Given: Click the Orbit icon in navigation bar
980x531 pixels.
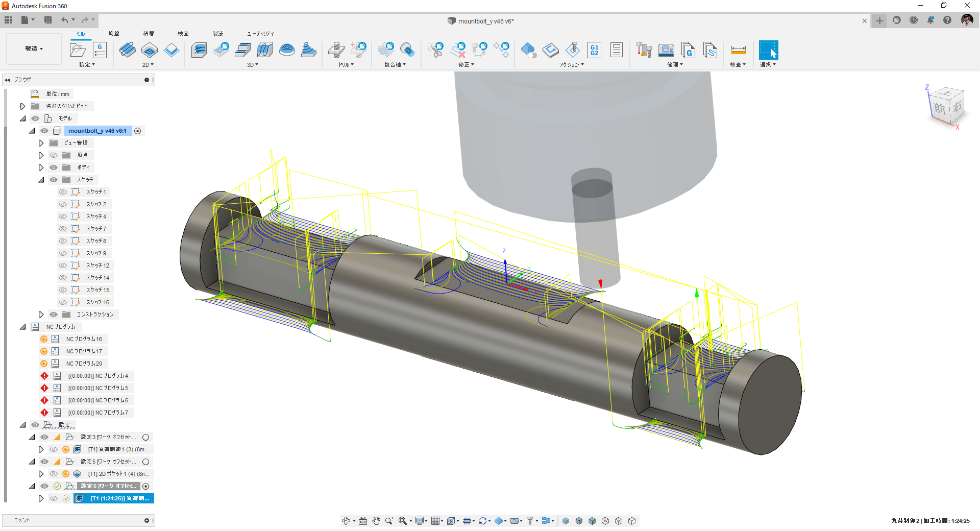Looking at the screenshot, I should point(346,521).
